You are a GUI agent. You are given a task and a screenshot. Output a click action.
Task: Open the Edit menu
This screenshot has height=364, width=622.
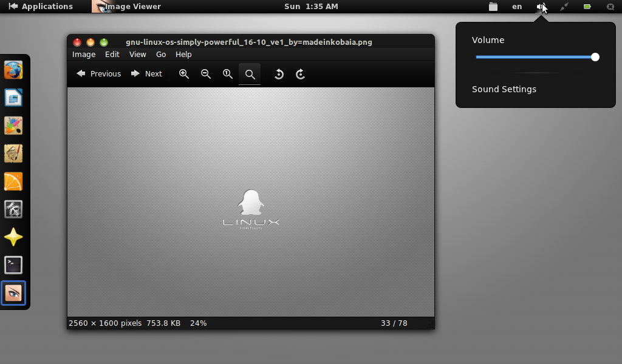[x=112, y=54]
